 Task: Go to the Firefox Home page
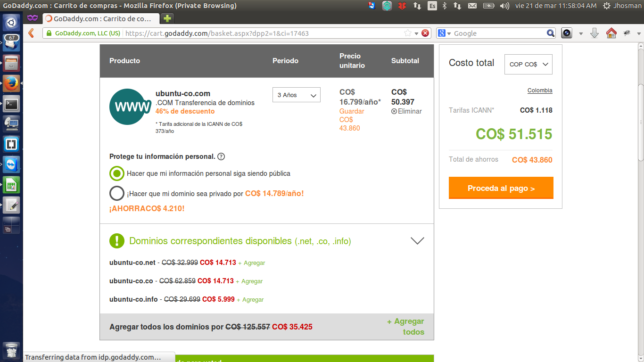pos(611,33)
